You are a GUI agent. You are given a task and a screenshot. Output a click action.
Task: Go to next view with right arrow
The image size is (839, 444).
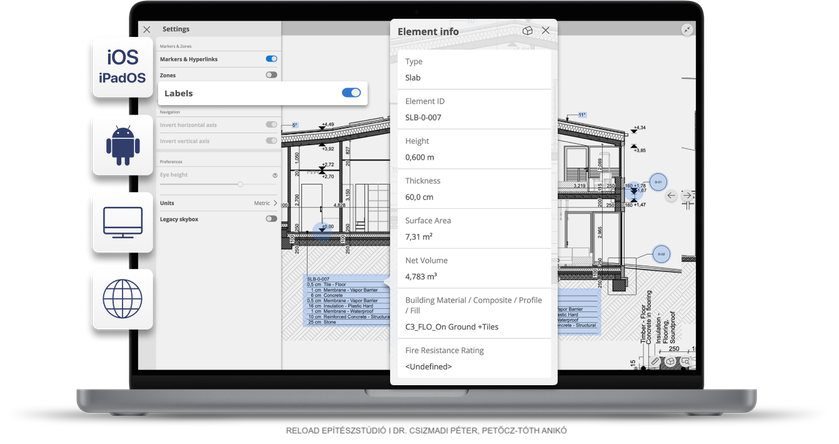pos(687,196)
